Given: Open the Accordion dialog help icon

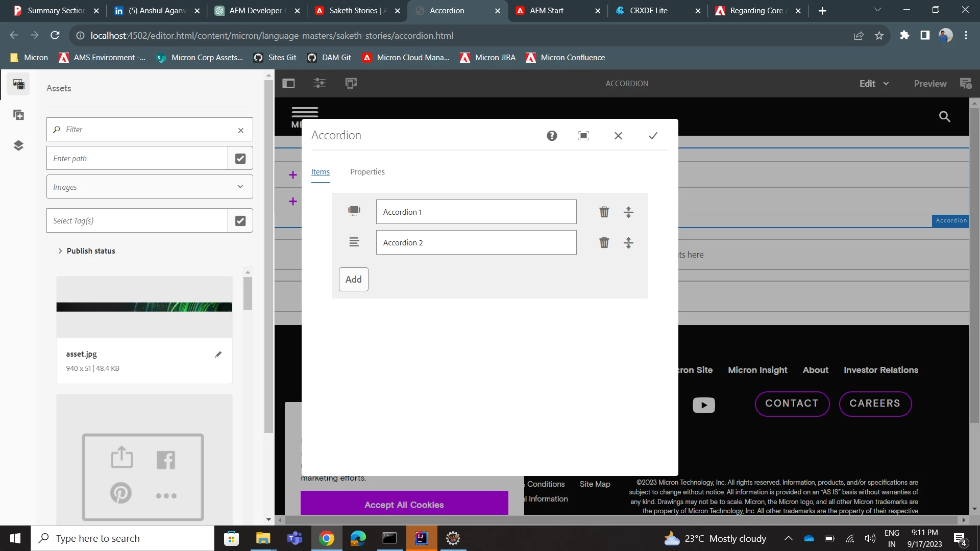Looking at the screenshot, I should coord(552,136).
